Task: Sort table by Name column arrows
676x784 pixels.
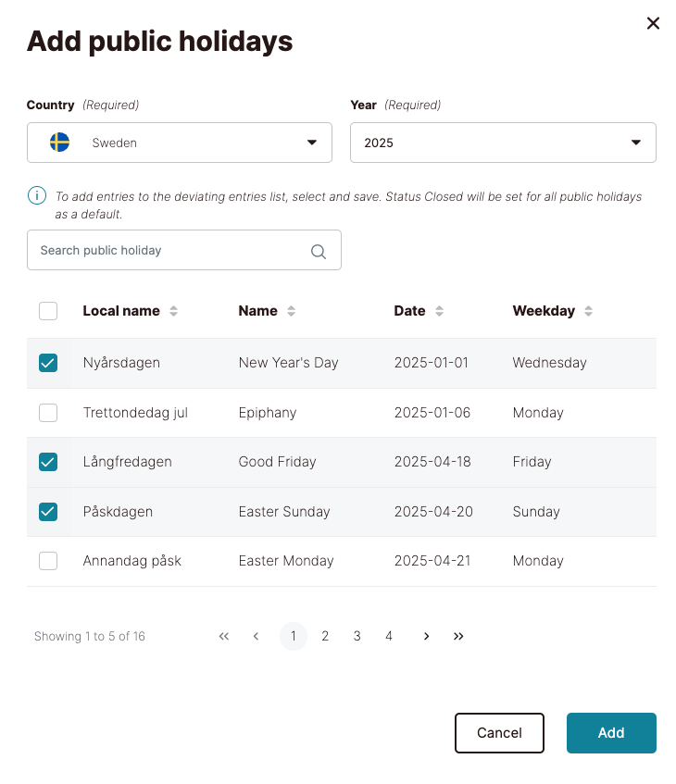Action: tap(291, 312)
